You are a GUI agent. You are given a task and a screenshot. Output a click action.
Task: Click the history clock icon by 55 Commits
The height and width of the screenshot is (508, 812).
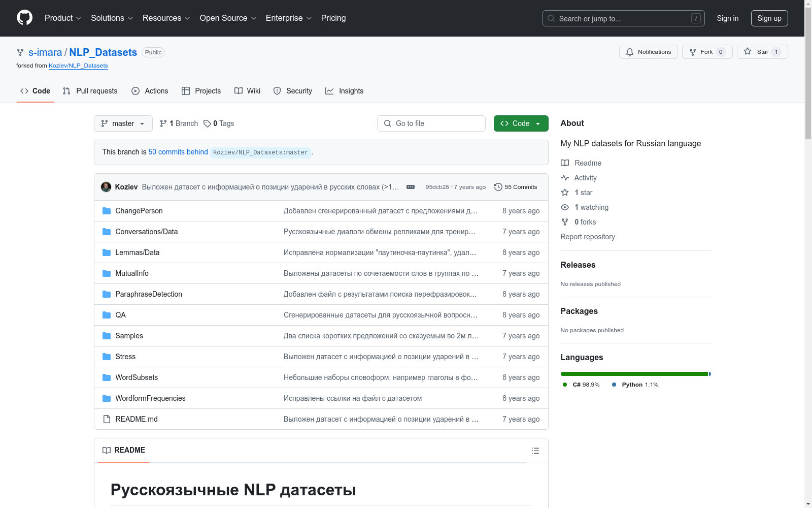tap(498, 187)
